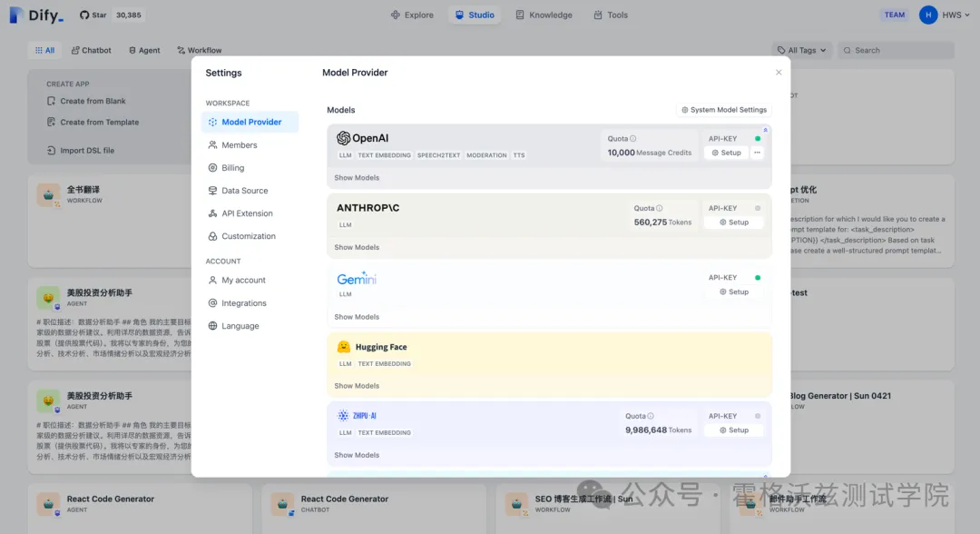Click Setup button for Gemini
This screenshot has width=980, height=534.
click(734, 292)
